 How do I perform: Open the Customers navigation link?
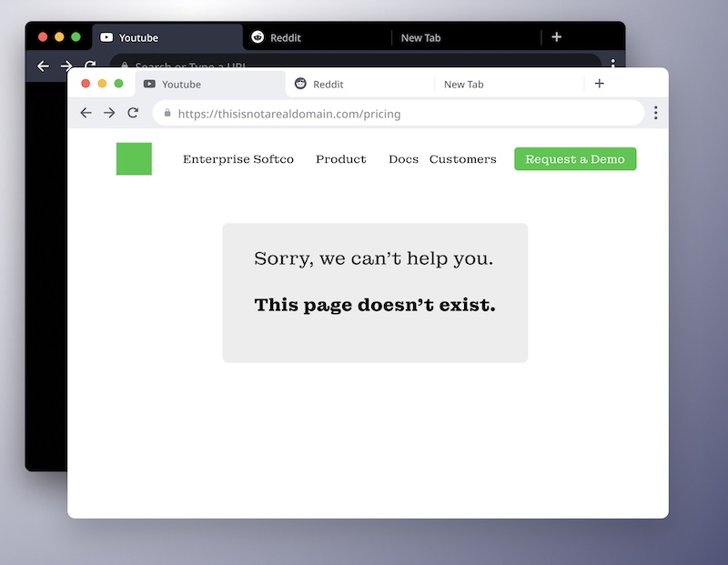click(x=462, y=159)
